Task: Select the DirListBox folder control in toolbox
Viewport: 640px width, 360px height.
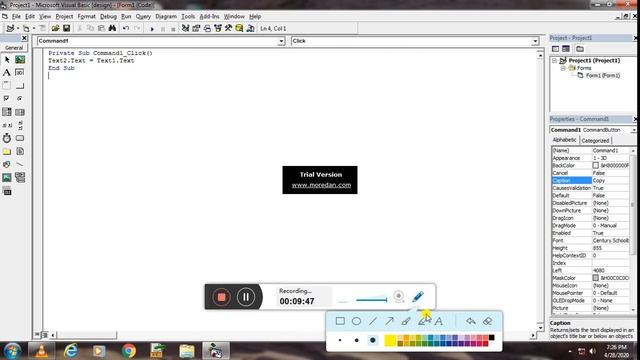Action: pyautogui.click(x=7, y=151)
